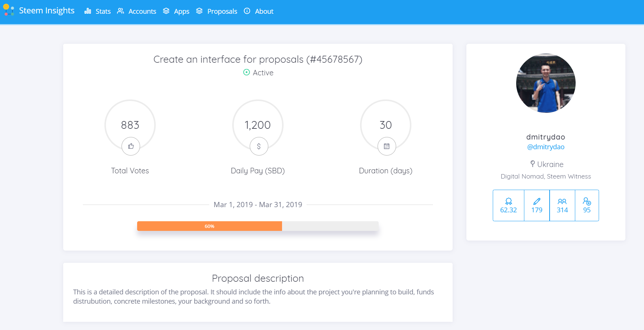
Task: Click the Duration (days) label
Action: (386, 171)
